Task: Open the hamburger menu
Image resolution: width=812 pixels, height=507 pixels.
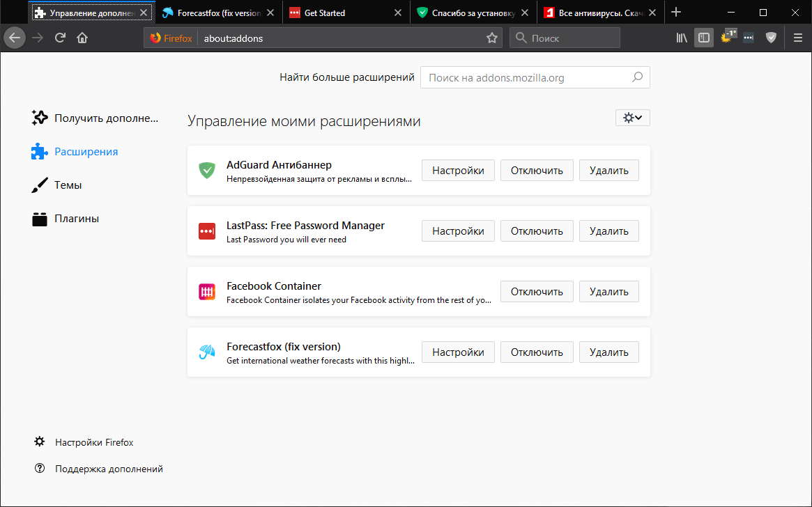Action: [797, 38]
